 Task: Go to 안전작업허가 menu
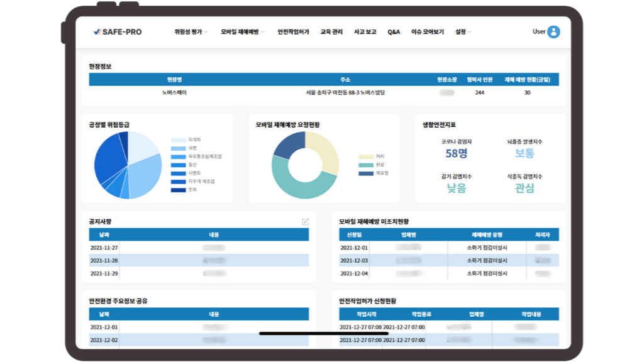point(293,32)
